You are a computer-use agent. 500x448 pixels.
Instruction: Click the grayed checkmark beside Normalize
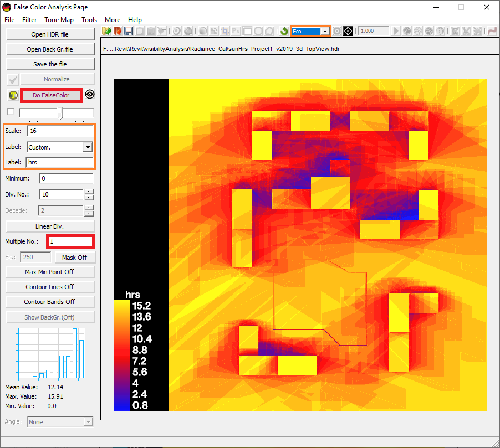(13, 79)
